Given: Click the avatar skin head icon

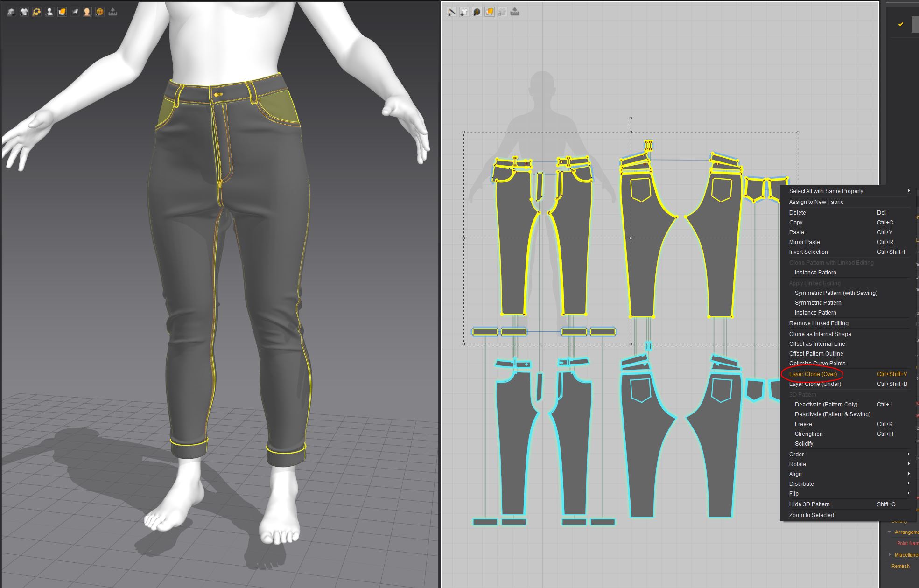Looking at the screenshot, I should (87, 12).
